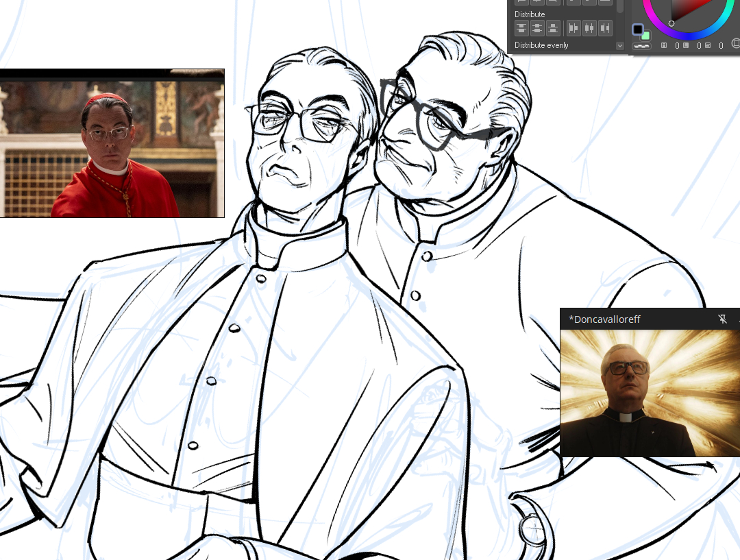Screen dimensions: 740x560
Task: Toggle the pin on the Doncavalloreff window
Action: [x=721, y=319]
